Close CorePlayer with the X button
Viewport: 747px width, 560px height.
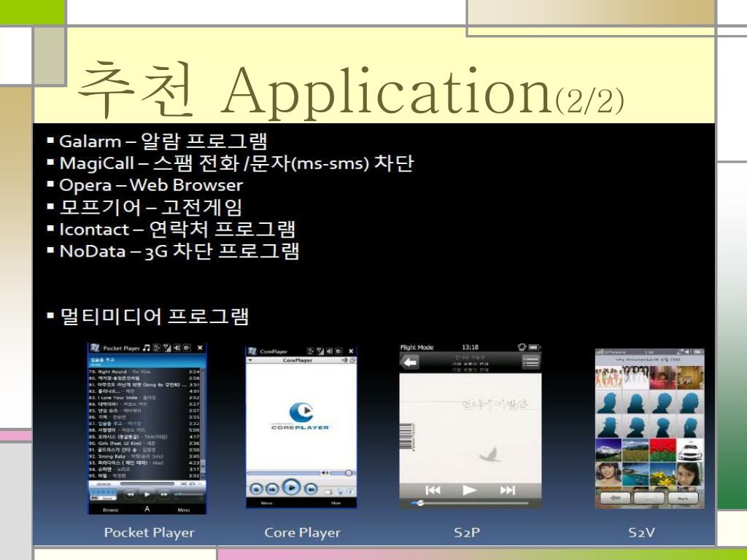351,351
